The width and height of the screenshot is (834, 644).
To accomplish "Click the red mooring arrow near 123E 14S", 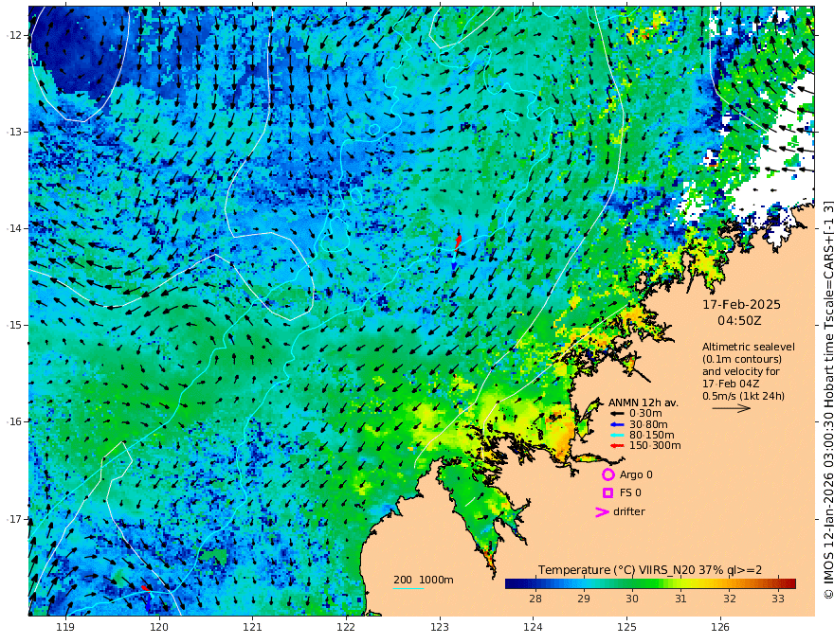I will [x=458, y=241].
